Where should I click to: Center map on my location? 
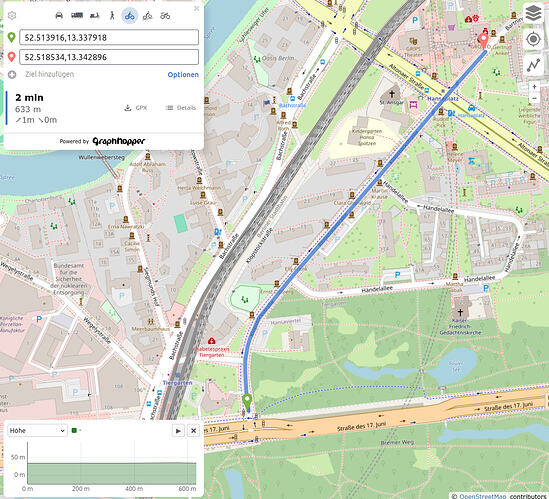click(533, 39)
